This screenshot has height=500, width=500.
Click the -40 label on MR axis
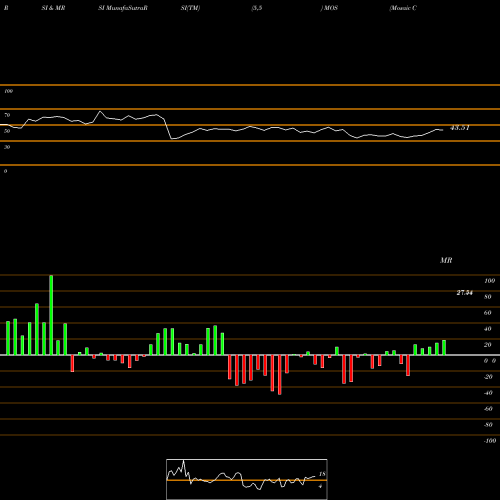tap(488, 393)
